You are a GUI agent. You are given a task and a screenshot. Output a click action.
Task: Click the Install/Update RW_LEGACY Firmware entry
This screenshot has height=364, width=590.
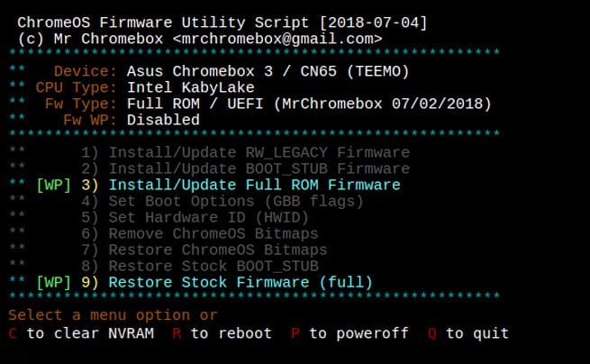245,153
